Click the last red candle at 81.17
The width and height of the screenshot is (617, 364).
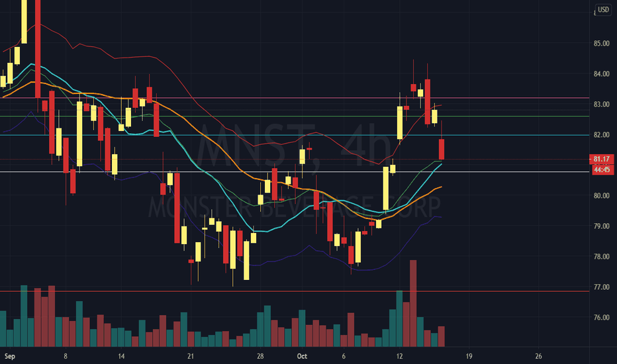click(x=442, y=149)
